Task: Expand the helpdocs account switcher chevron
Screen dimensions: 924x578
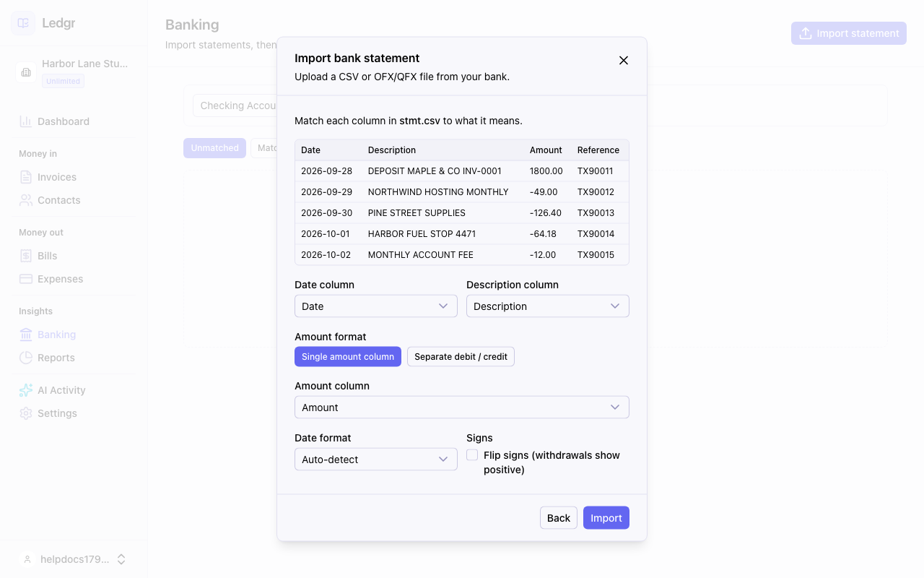Action: [x=121, y=559]
